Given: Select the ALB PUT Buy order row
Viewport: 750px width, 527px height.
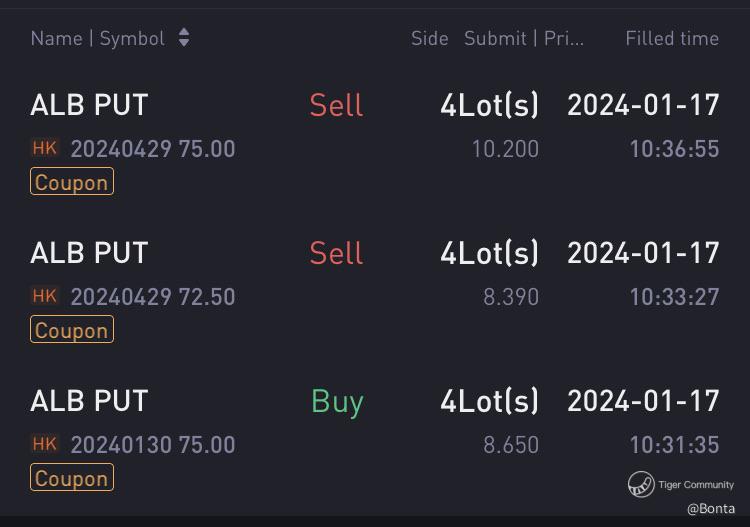Looking at the screenshot, I should click(89, 401).
